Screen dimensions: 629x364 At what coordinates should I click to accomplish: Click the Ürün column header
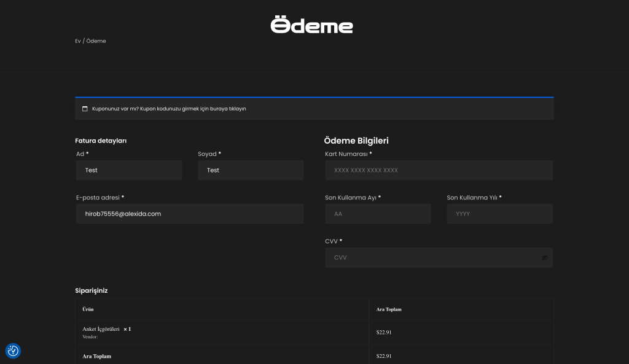tap(88, 309)
